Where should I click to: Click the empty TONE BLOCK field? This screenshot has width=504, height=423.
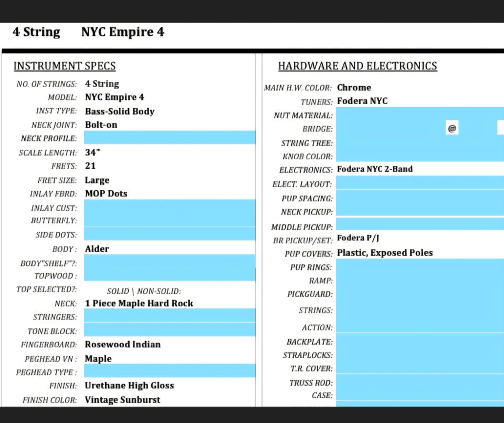click(170, 329)
